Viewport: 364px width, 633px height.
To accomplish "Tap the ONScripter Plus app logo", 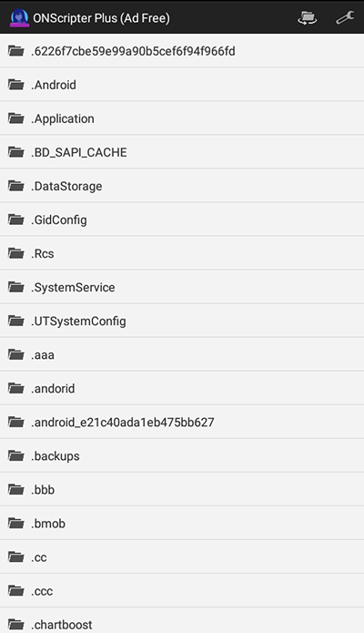I will tap(19, 18).
